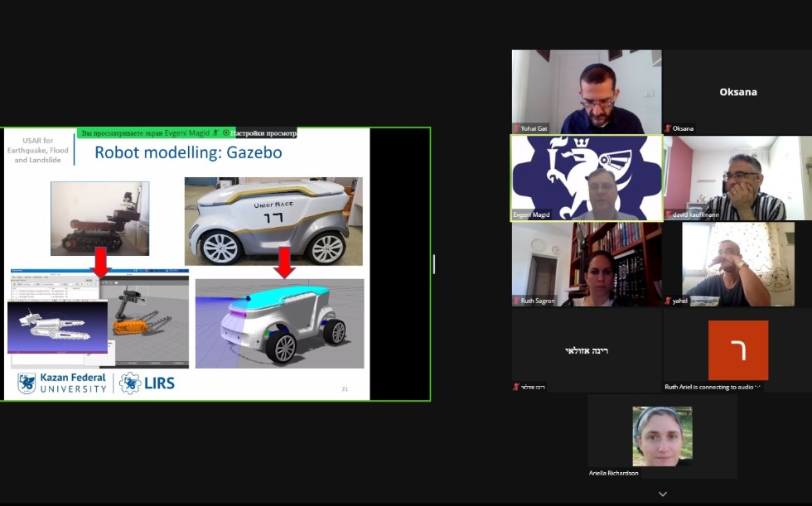812x506 pixels.
Task: Select Ariella Richardson's profile picture tile
Action: click(662, 436)
